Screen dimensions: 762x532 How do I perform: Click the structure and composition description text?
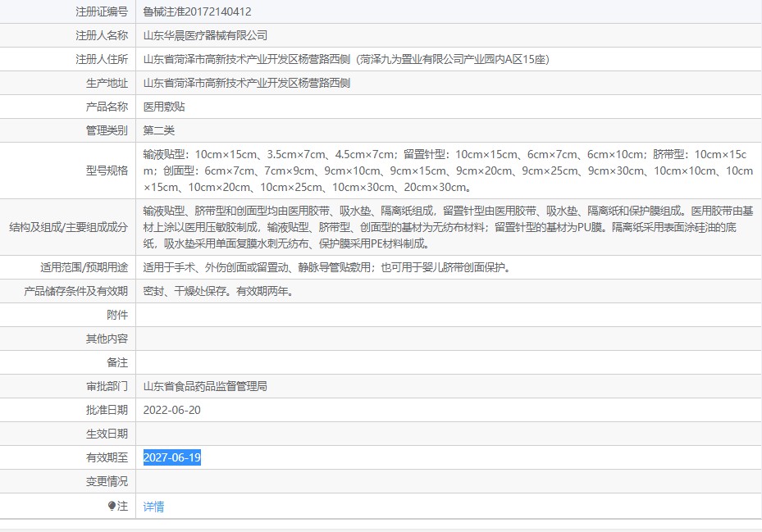coord(448,227)
